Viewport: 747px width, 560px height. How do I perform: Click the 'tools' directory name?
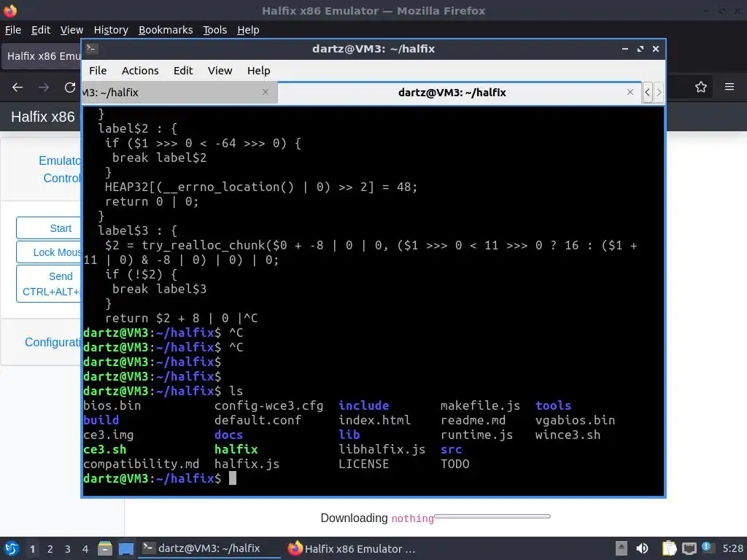[553, 405]
